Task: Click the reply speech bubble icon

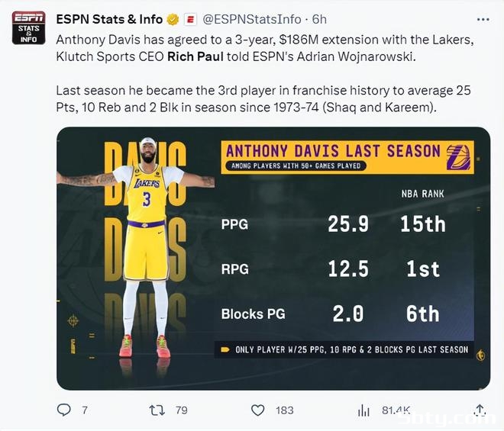Action: (63, 410)
